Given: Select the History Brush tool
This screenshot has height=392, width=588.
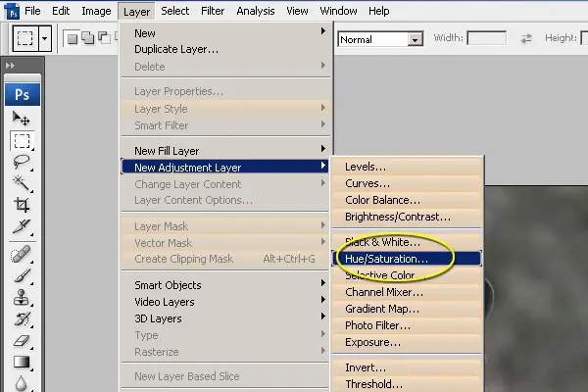Looking at the screenshot, I should tap(22, 318).
